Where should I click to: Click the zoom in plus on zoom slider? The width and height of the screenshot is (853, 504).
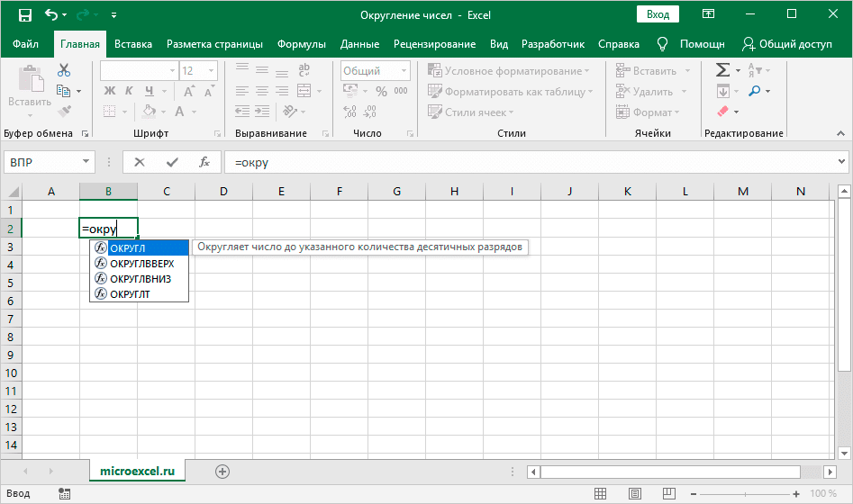tap(798, 493)
